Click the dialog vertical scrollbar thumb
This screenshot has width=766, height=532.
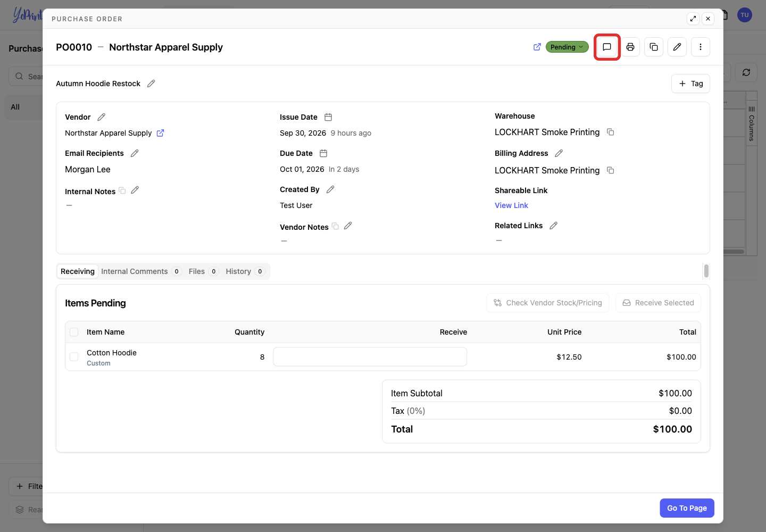(706, 271)
